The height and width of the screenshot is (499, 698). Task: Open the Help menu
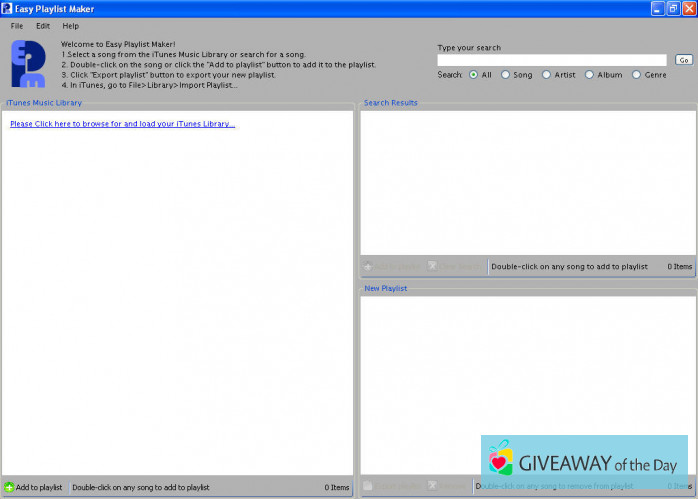[70, 26]
